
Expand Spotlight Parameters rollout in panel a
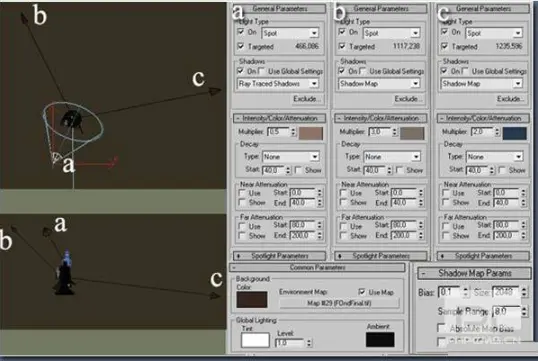pyautogui.click(x=280, y=256)
